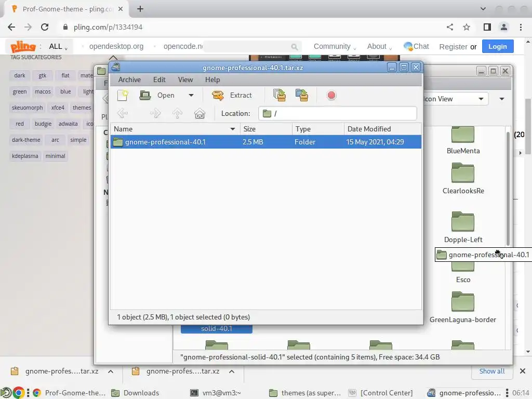
Task: Switch to the Downloads taskbar window
Action: coord(136,393)
